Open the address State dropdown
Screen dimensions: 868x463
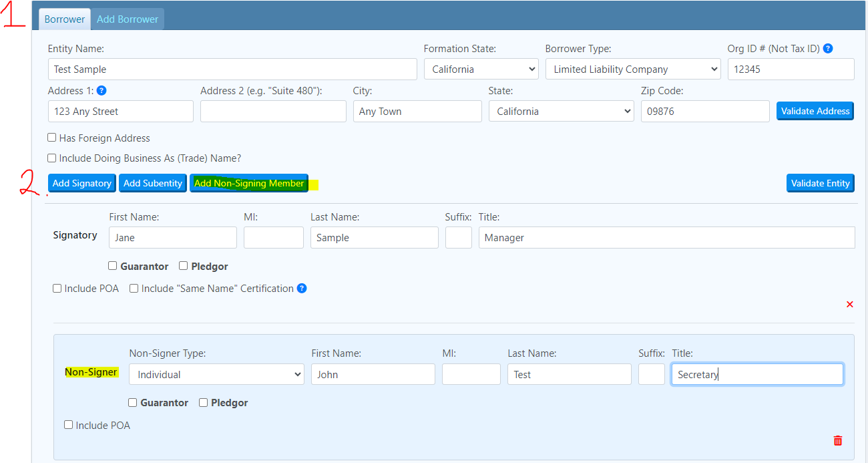(x=561, y=112)
